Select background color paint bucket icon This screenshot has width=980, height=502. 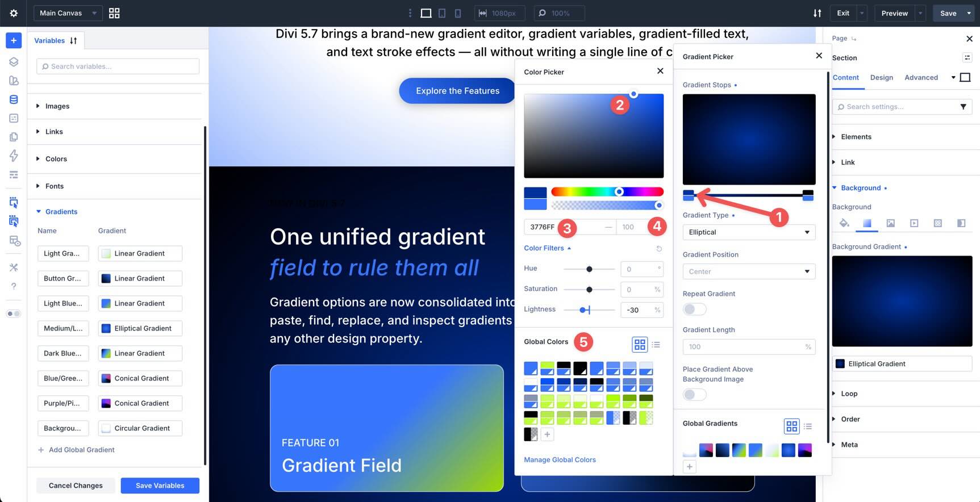pos(844,223)
